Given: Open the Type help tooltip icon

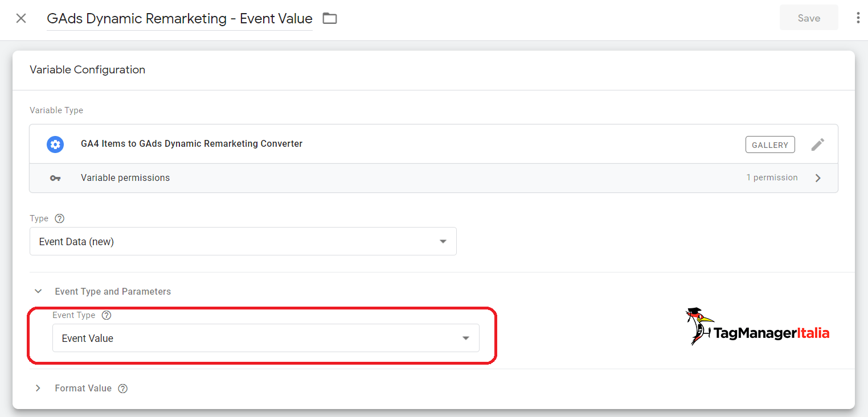Looking at the screenshot, I should click(59, 218).
